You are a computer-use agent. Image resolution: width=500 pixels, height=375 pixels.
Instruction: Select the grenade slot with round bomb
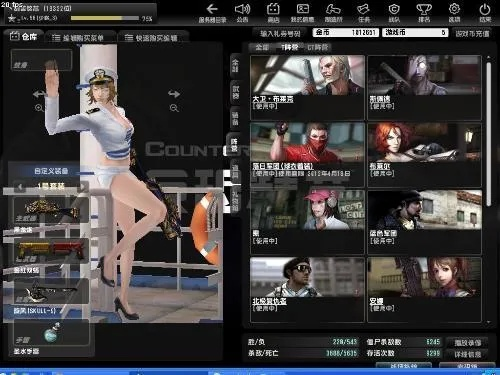pos(51,332)
